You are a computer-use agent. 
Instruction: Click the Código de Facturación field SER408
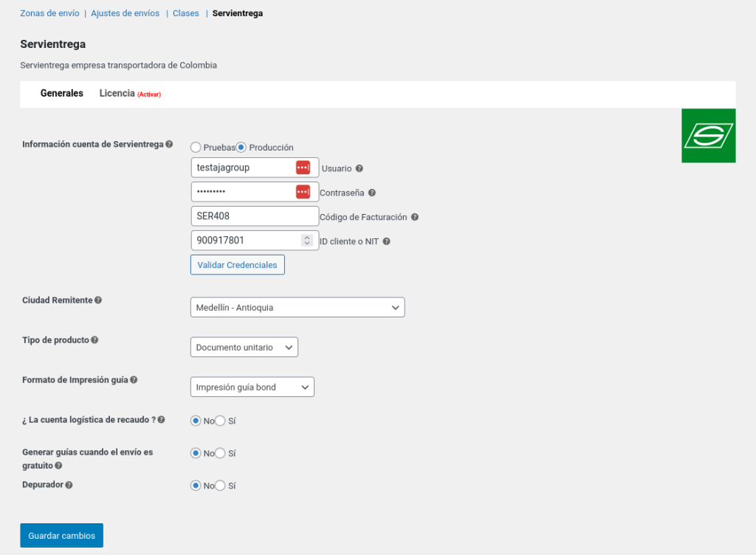[255, 216]
